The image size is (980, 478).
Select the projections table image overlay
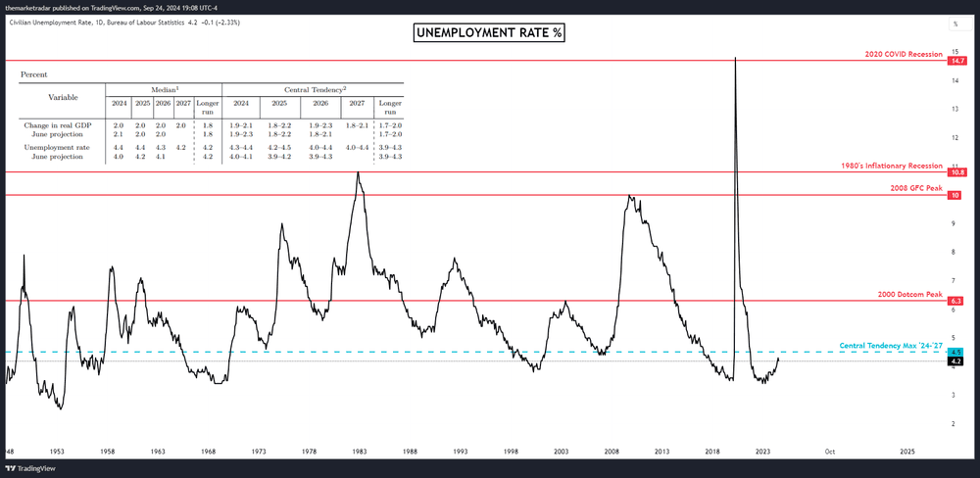pyautogui.click(x=212, y=116)
